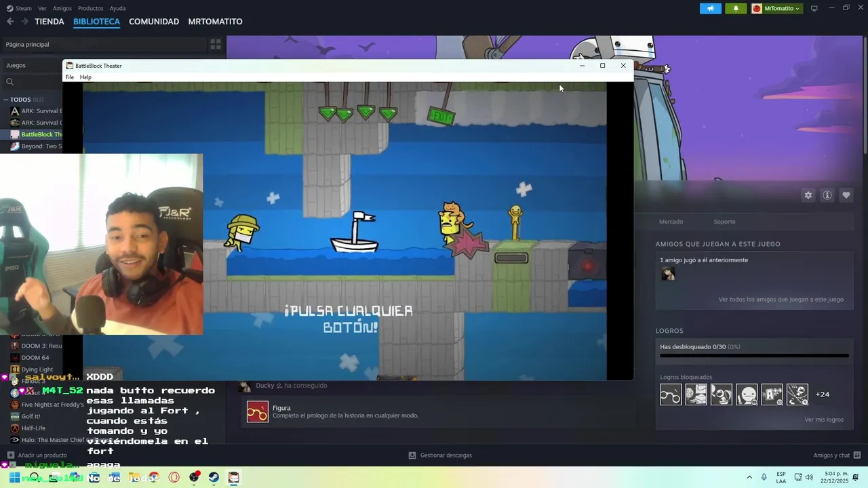Open Ayuda menu in Steam
This screenshot has height=488, width=868.
tap(117, 8)
